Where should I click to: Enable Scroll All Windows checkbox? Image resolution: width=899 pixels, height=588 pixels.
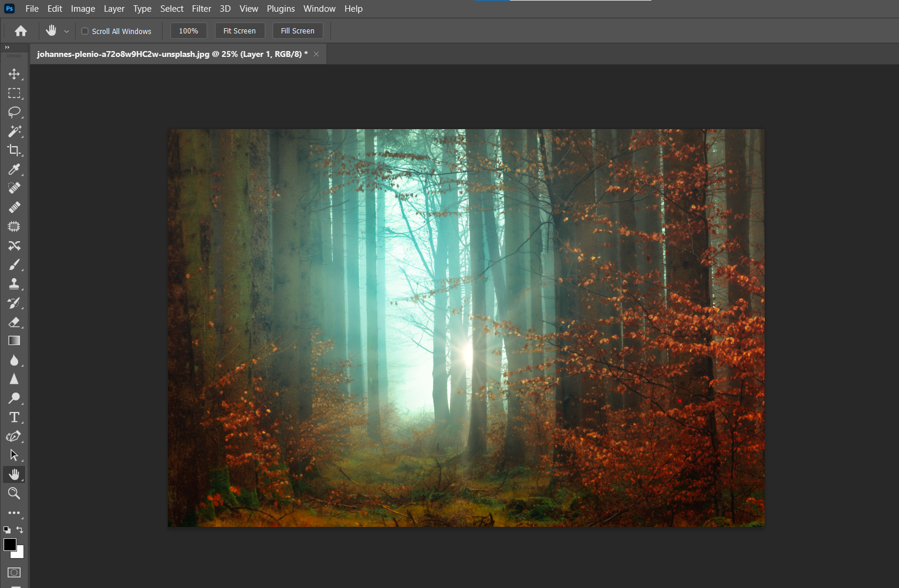[x=85, y=31]
